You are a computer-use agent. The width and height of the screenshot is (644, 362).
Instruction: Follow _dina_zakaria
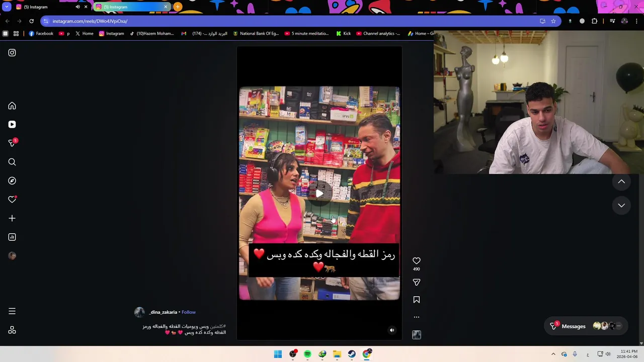coord(189,312)
